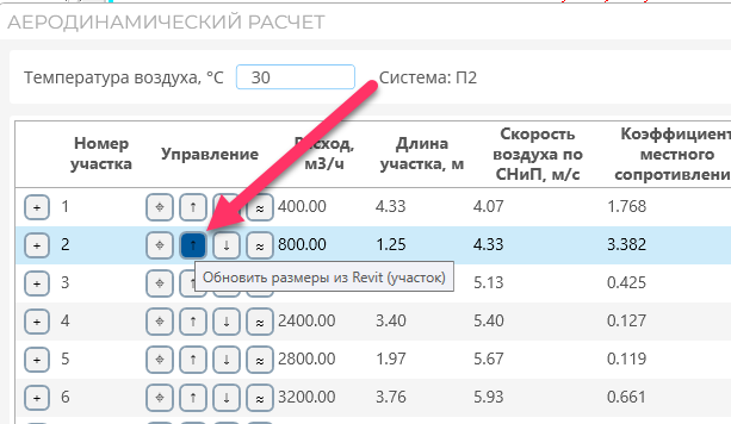
Task: Click the up-arrow update button in row 5
Action: 193,360
